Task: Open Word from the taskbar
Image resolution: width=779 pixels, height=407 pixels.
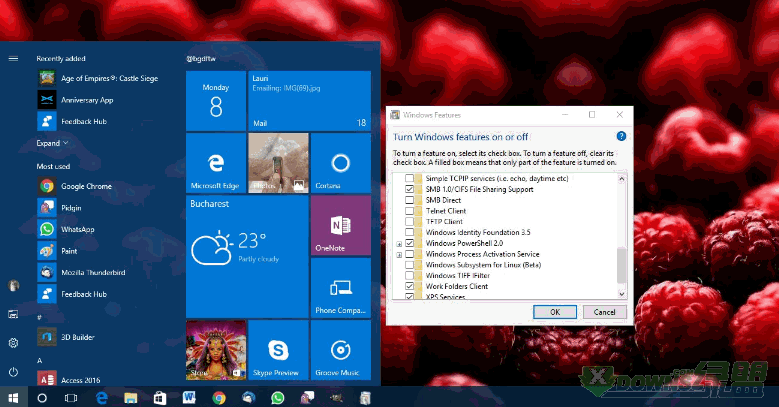Action: 189,398
